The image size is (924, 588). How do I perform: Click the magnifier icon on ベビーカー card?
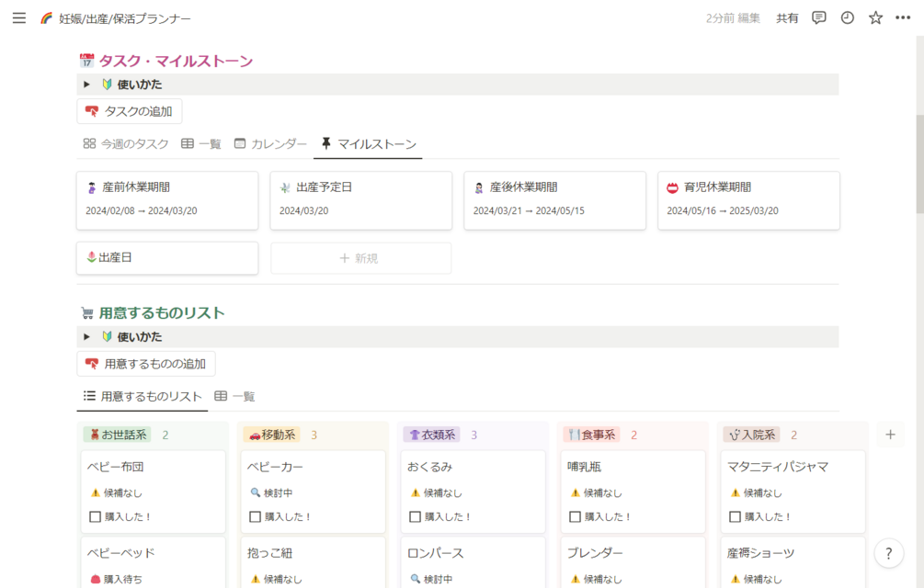[x=256, y=492]
